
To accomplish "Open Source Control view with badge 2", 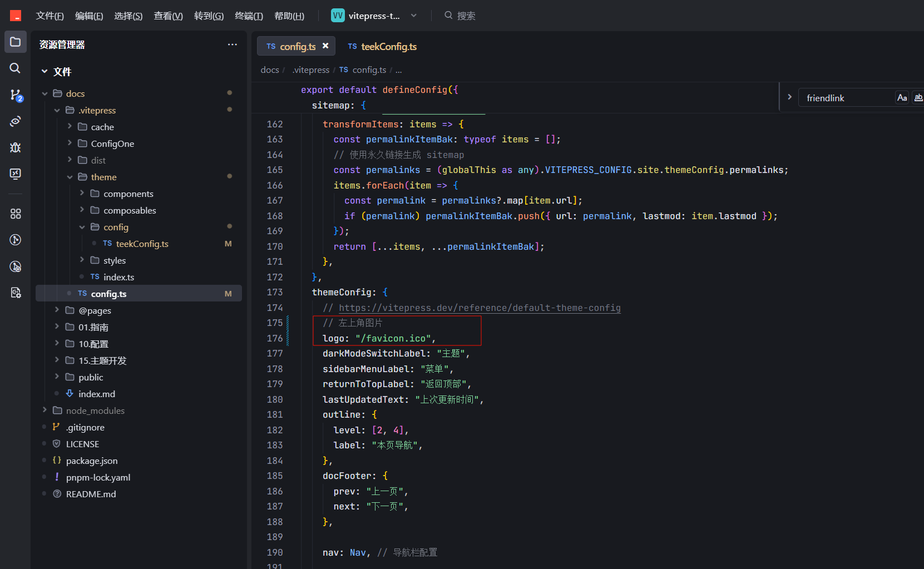I will (16, 95).
